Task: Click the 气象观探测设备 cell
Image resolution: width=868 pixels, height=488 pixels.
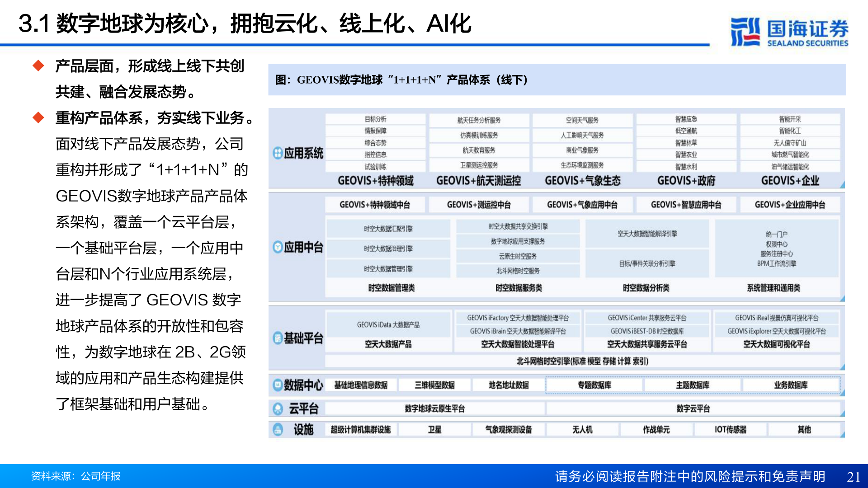Action: click(509, 429)
